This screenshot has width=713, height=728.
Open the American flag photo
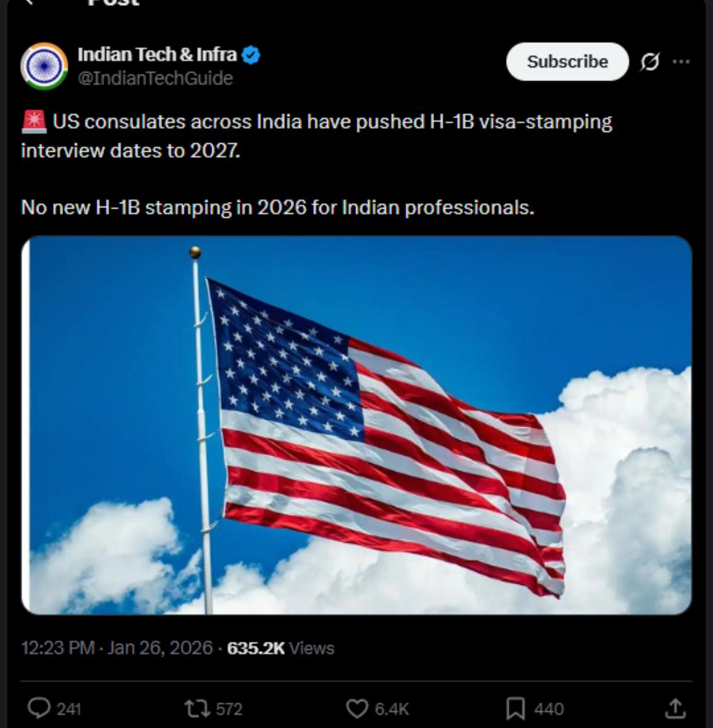pyautogui.click(x=357, y=425)
